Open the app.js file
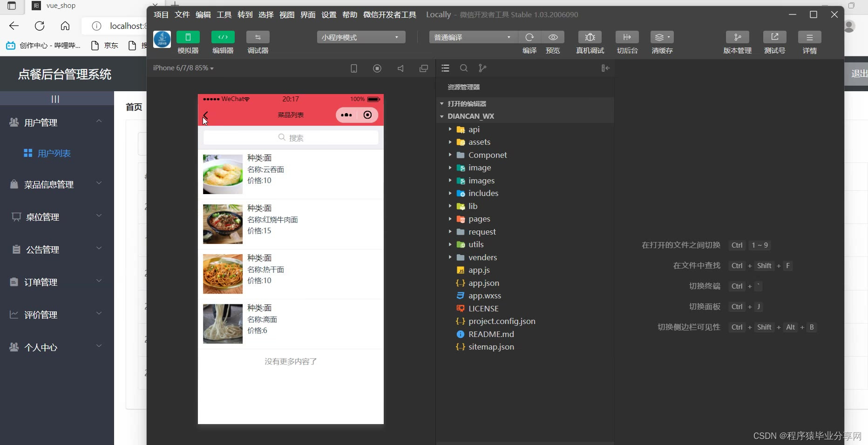Screen dimensions: 868x445 [525, 270]
